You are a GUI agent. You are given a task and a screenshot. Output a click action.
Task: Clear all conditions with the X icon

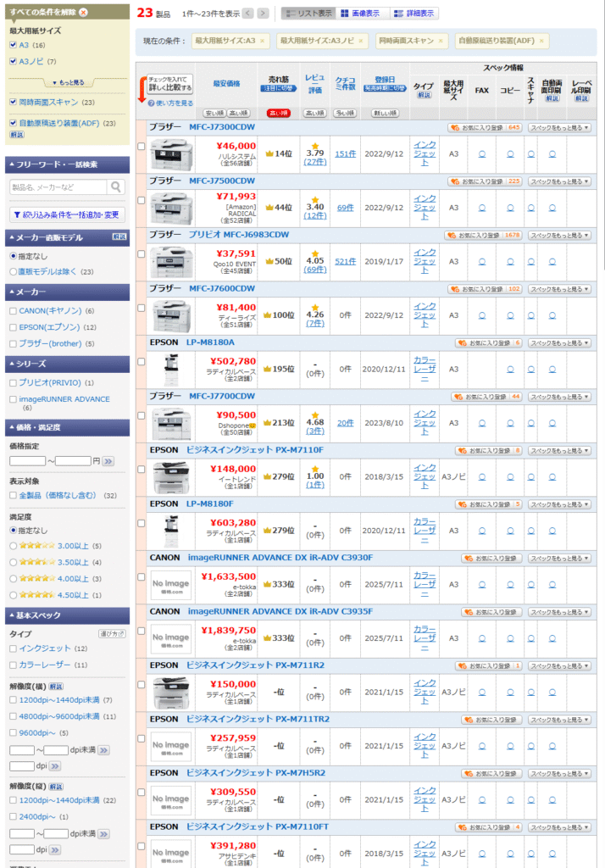pyautogui.click(x=83, y=12)
